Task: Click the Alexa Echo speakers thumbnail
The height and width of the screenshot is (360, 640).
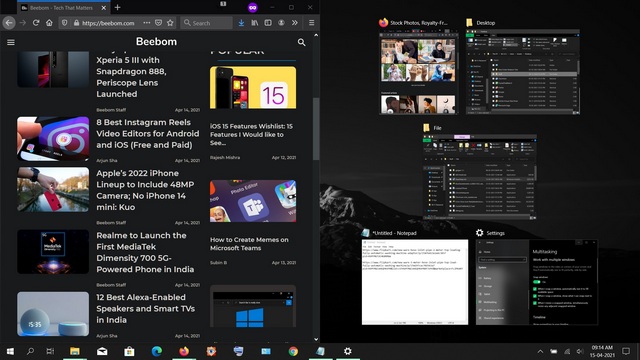Action: 53,314
